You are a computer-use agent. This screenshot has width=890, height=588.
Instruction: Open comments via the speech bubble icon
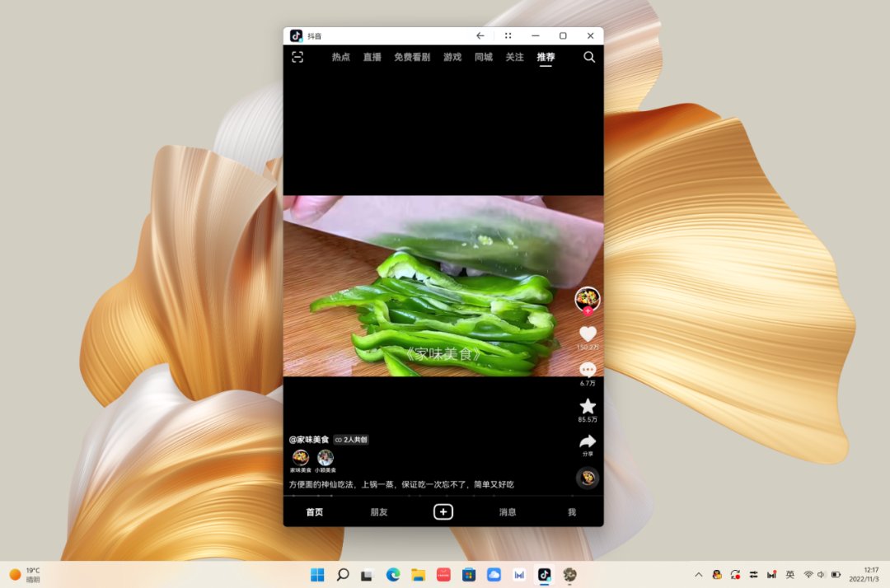pyautogui.click(x=588, y=370)
